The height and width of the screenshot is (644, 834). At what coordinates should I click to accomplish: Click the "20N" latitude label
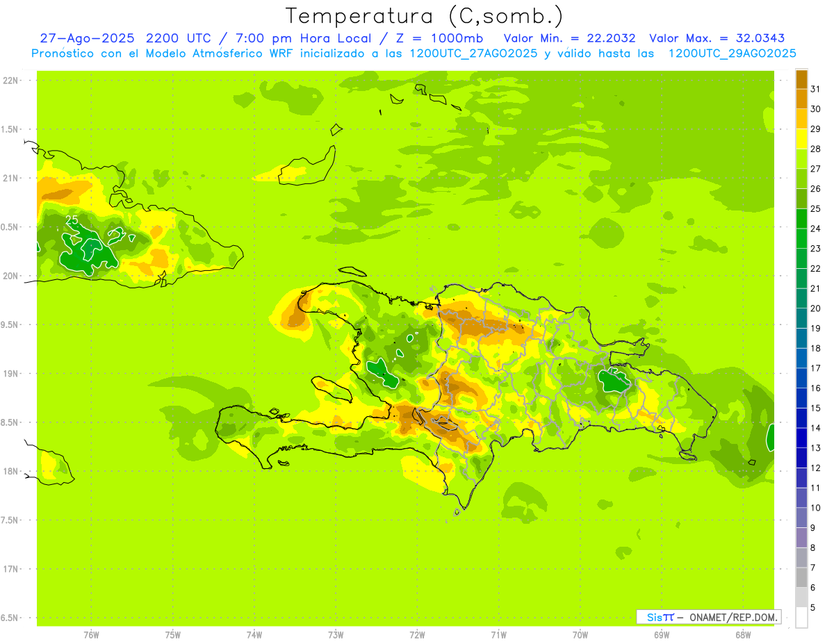(x=12, y=276)
